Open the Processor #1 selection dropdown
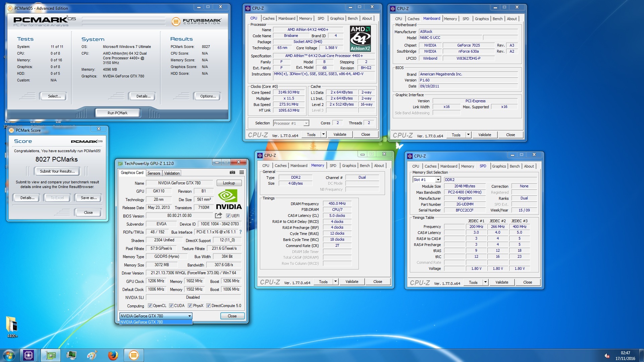This screenshot has height=362, width=644. (x=291, y=123)
